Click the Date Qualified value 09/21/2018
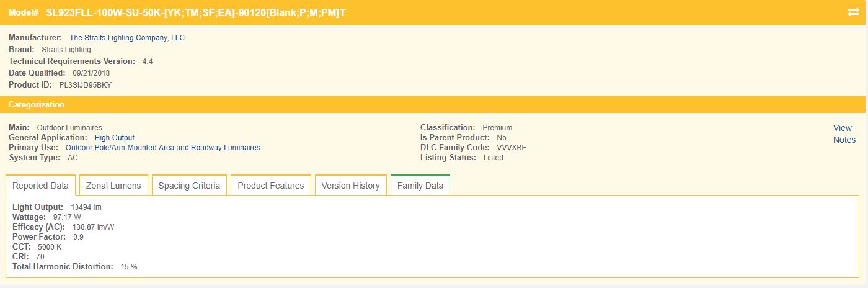Viewport: 868px width, 288px height. point(91,73)
